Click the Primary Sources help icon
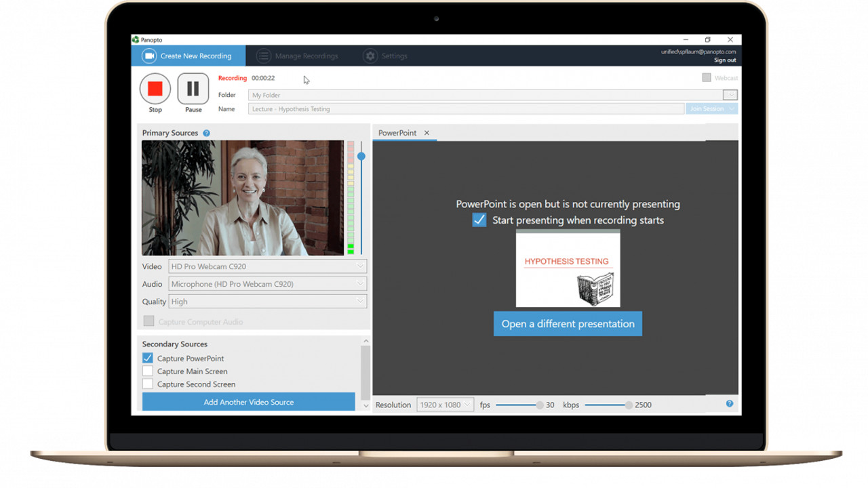This screenshot has height=488, width=868. tap(206, 134)
